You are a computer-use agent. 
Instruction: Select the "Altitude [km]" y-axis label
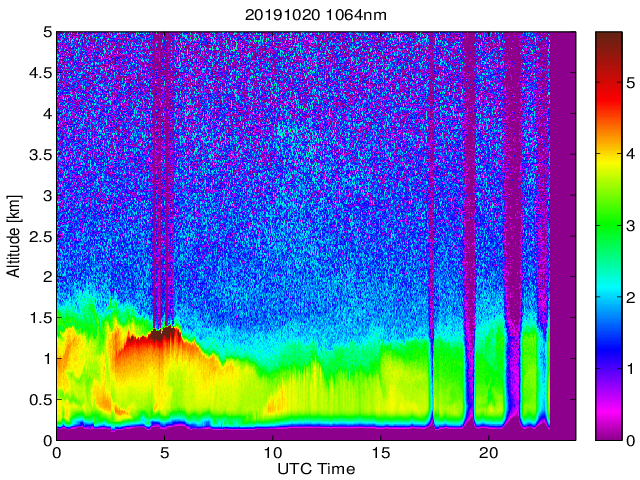[x=13, y=236]
